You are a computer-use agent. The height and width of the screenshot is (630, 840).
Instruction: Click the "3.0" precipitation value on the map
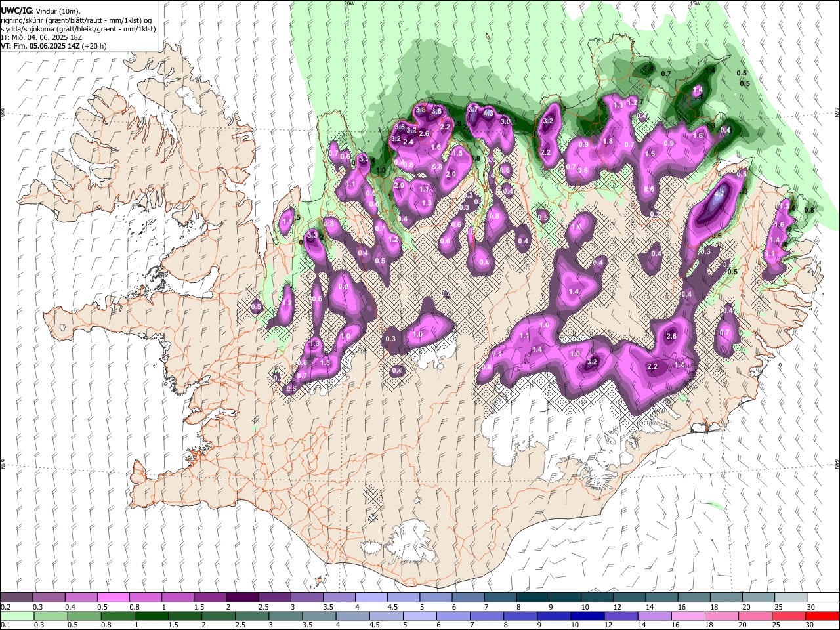click(505, 121)
